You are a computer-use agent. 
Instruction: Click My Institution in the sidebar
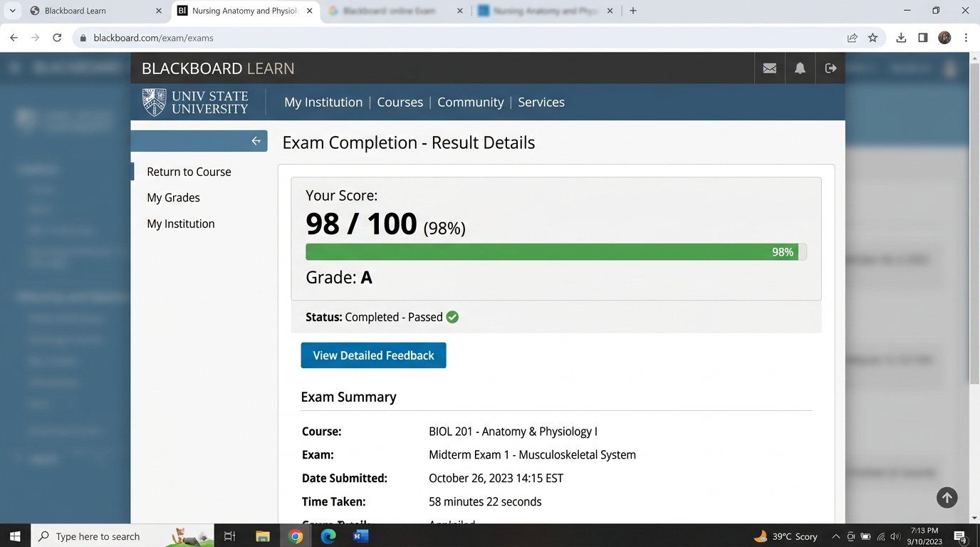tap(181, 224)
